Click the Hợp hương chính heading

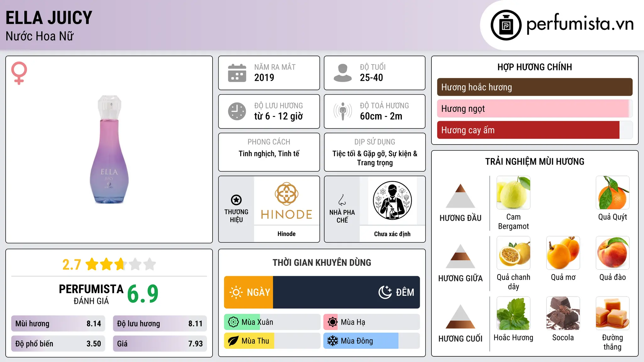tap(535, 67)
